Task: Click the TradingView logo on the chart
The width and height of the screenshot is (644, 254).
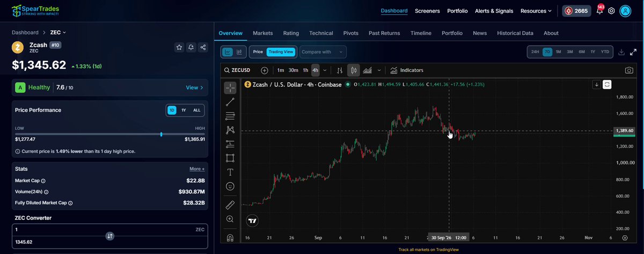Action: tap(252, 221)
